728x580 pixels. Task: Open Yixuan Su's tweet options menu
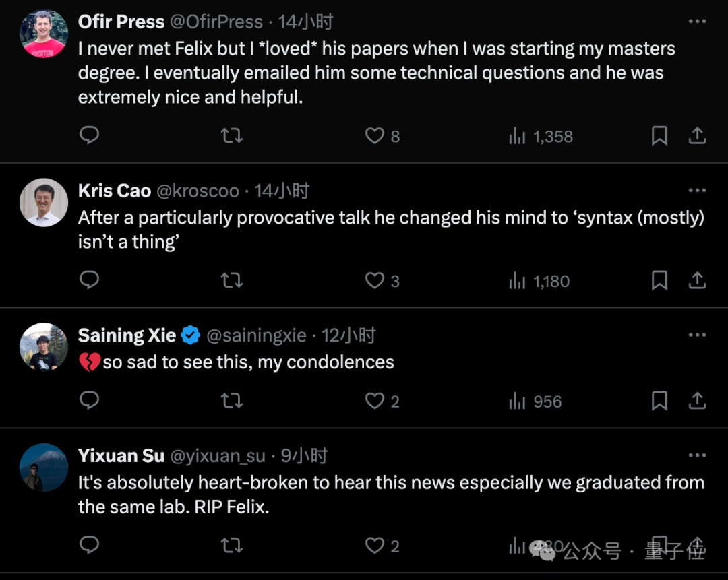697,456
